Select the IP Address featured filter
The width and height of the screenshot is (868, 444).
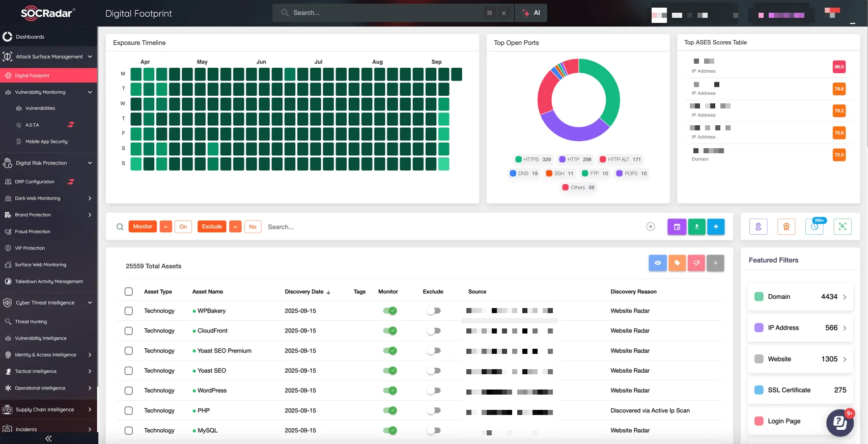tap(800, 328)
